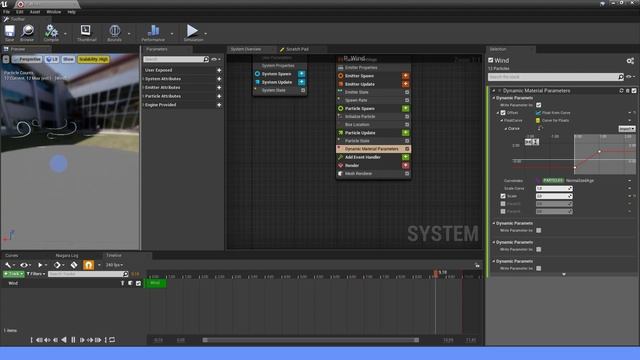Viewport: 640px width, 360px height.
Task: Open the 240 fps frame rate dropdown
Action: point(114,265)
